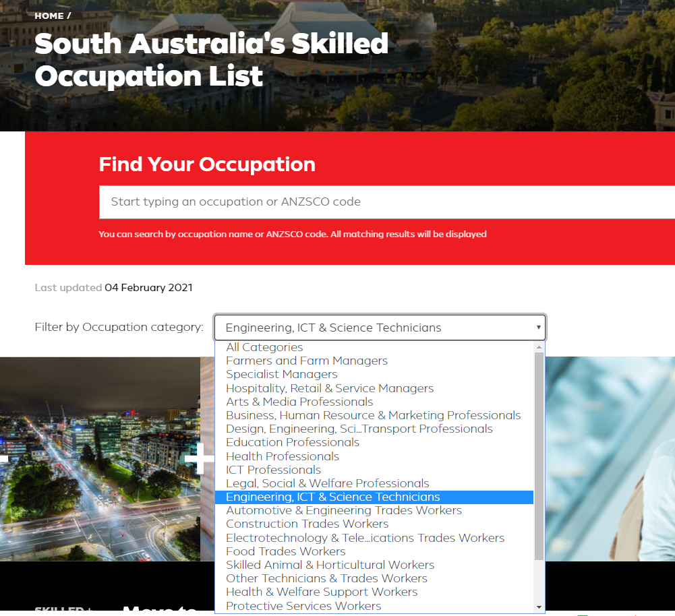675x616 pixels.
Task: Open the Occupation category dropdown arrow
Action: point(538,328)
